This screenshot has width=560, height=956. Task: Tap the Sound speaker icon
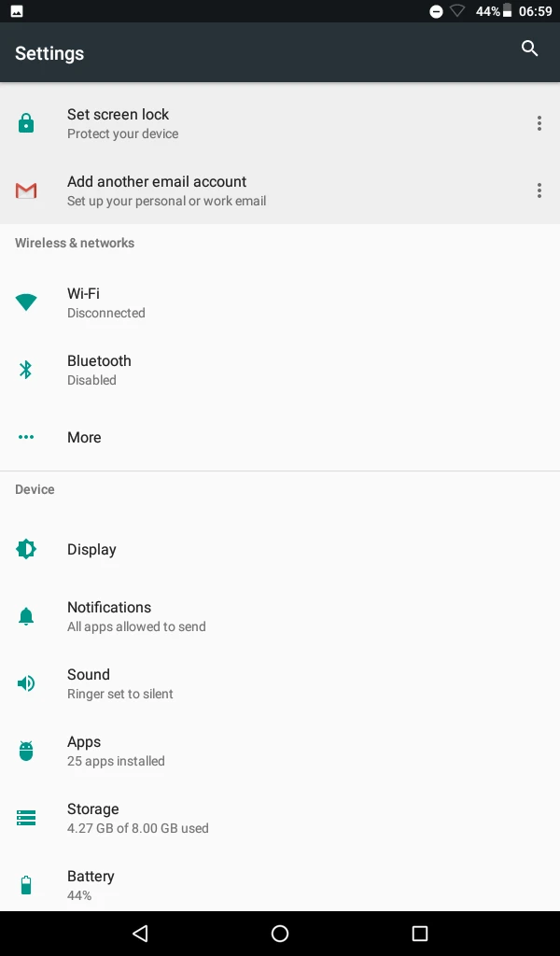[26, 683]
